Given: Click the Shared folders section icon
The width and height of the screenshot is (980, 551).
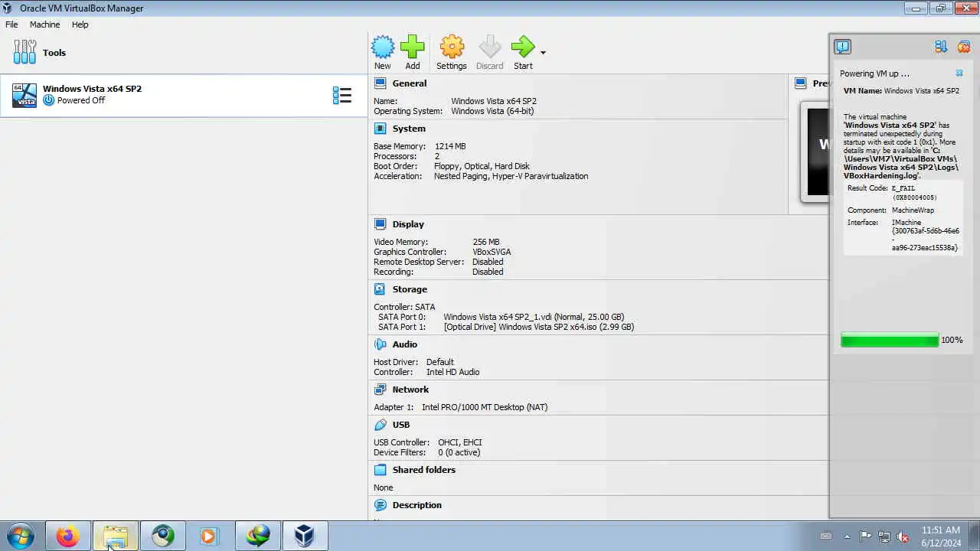Looking at the screenshot, I should (381, 470).
